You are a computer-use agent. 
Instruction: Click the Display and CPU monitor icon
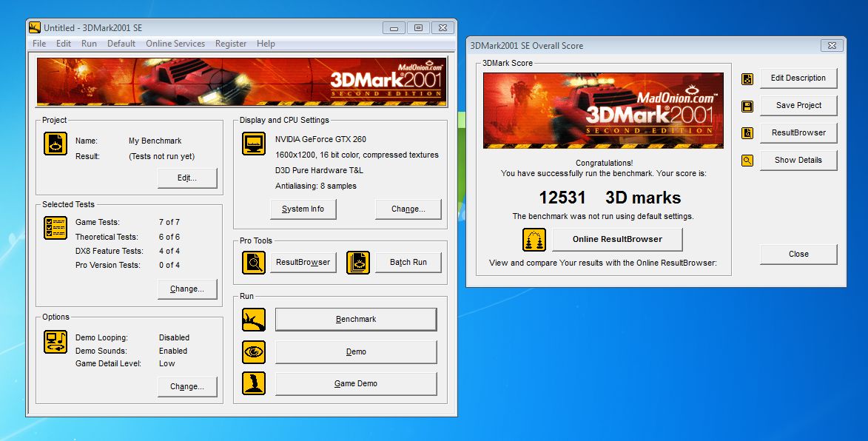pyautogui.click(x=254, y=144)
